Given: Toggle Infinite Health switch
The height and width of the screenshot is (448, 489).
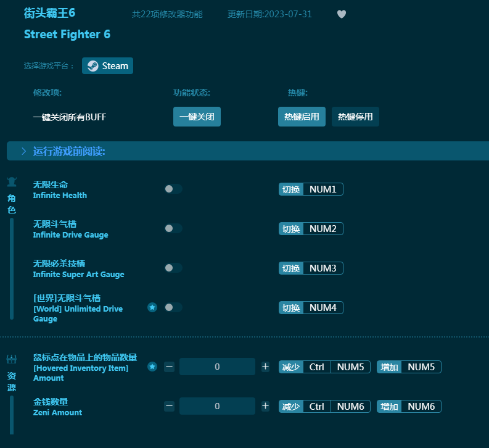Looking at the screenshot, I should point(173,189).
